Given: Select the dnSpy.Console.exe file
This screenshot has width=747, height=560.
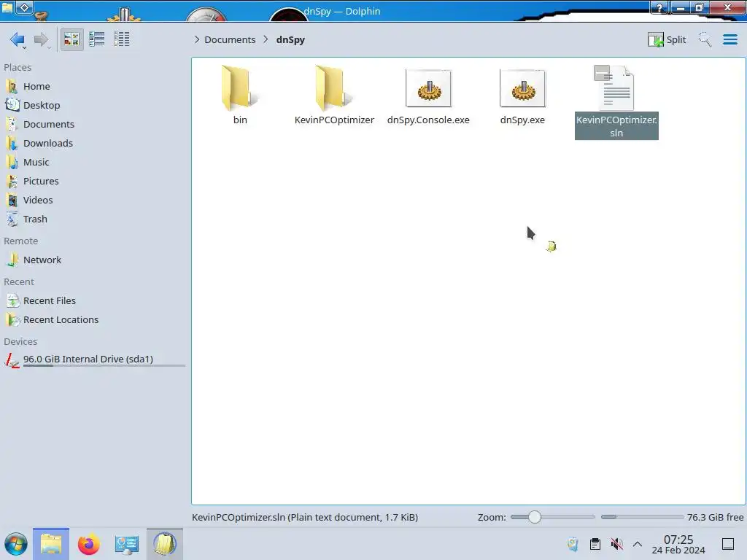Looking at the screenshot, I should (x=428, y=95).
